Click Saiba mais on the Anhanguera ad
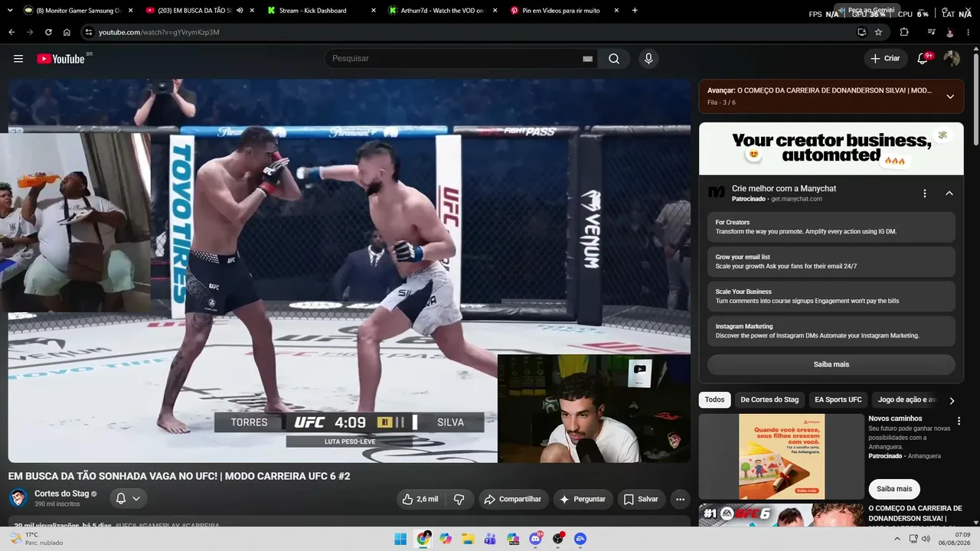980x551 pixels. 894,488
